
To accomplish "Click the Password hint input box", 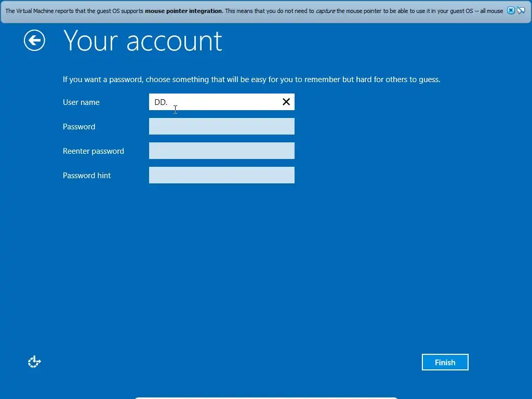I will 221,175.
